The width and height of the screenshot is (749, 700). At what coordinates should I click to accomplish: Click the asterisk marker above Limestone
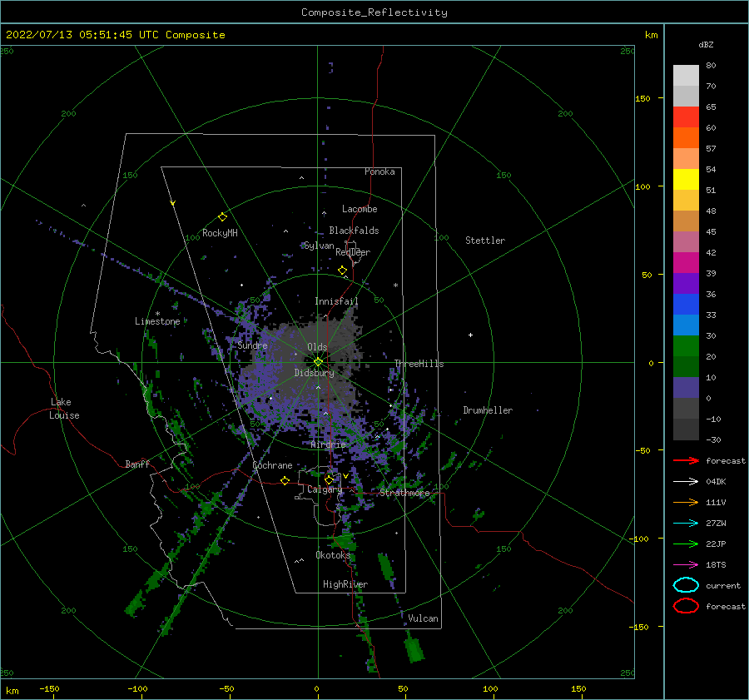[157, 314]
